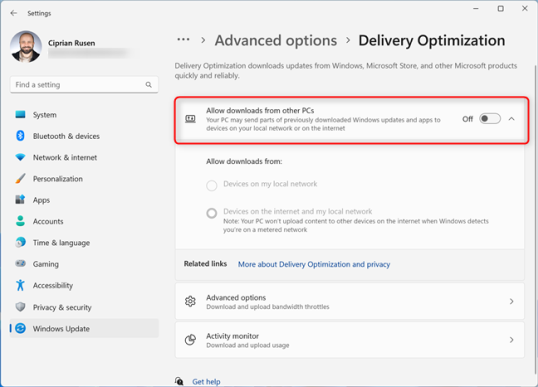Screen dimensions: 538x387
Task: Select Accounts in sidebar
Action: coord(84,221)
